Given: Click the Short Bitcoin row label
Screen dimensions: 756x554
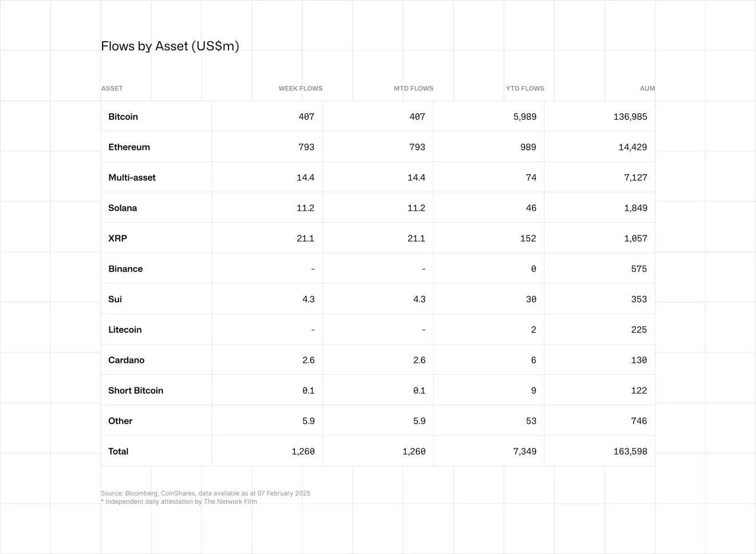Looking at the screenshot, I should tap(136, 390).
